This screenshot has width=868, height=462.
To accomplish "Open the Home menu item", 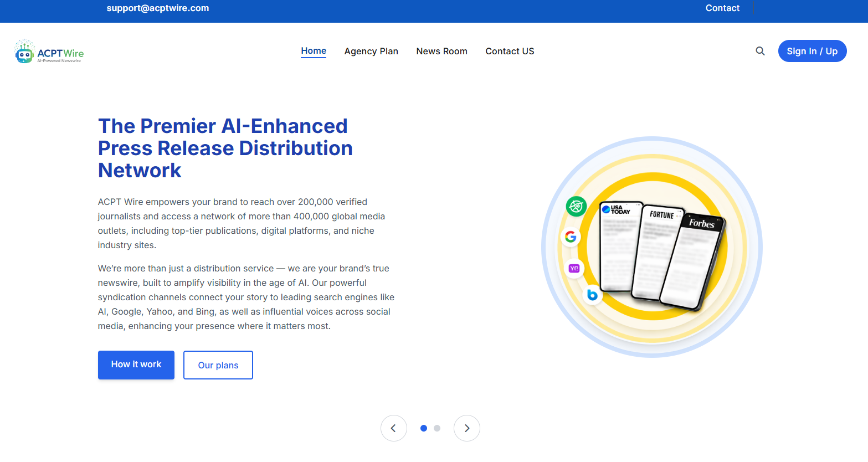I will 314,51.
